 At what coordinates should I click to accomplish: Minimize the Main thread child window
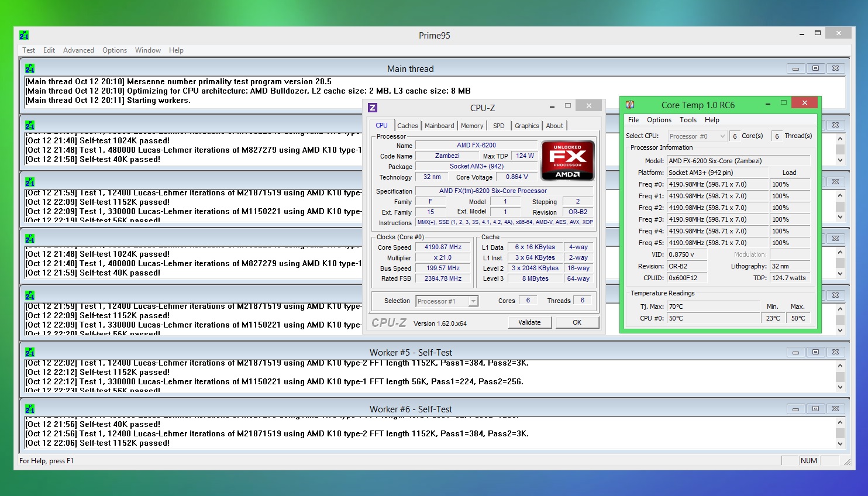pos(795,68)
